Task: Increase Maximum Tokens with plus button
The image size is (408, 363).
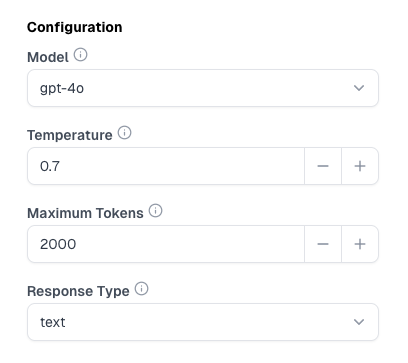Action: click(x=360, y=244)
